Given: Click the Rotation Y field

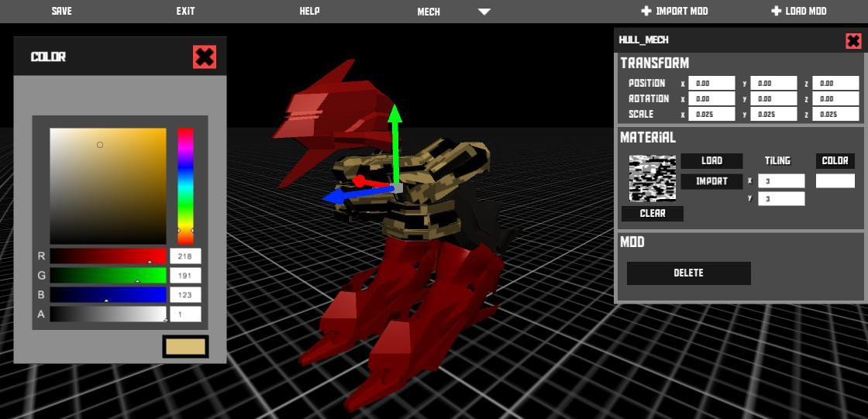Looking at the screenshot, I should pos(773,98).
